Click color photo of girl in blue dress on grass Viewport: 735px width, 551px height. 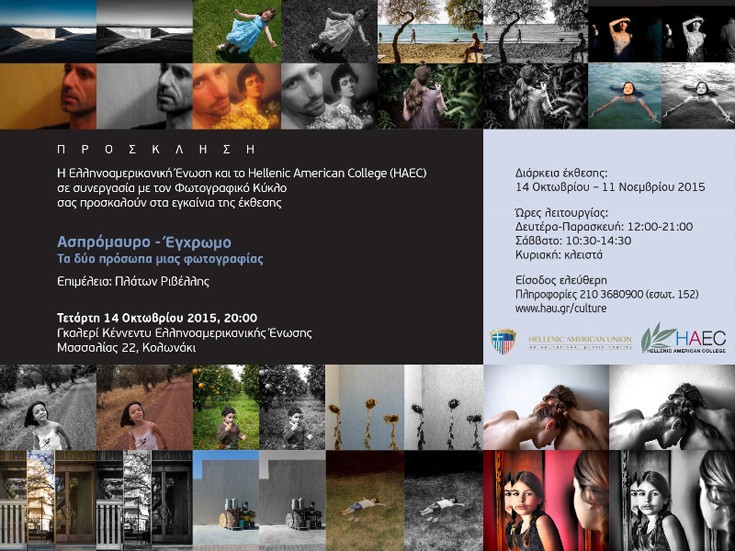[237, 31]
